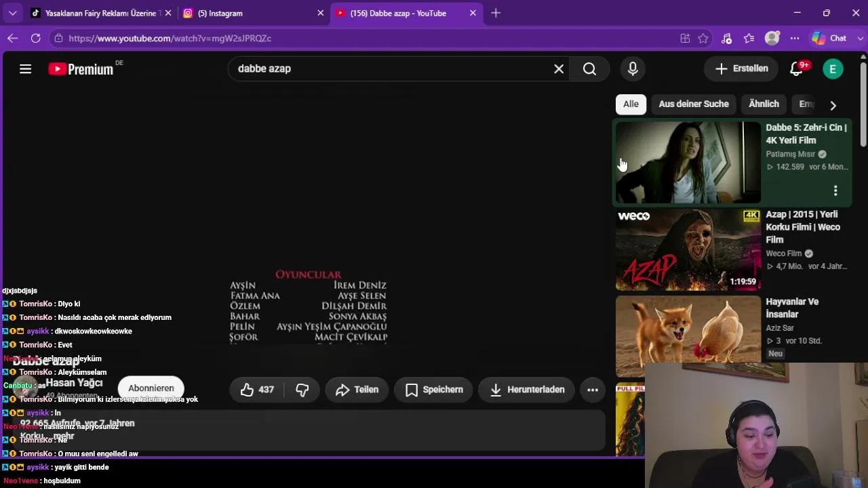Open Edge settings and more menu
The width and height of the screenshot is (868, 488).
click(795, 38)
